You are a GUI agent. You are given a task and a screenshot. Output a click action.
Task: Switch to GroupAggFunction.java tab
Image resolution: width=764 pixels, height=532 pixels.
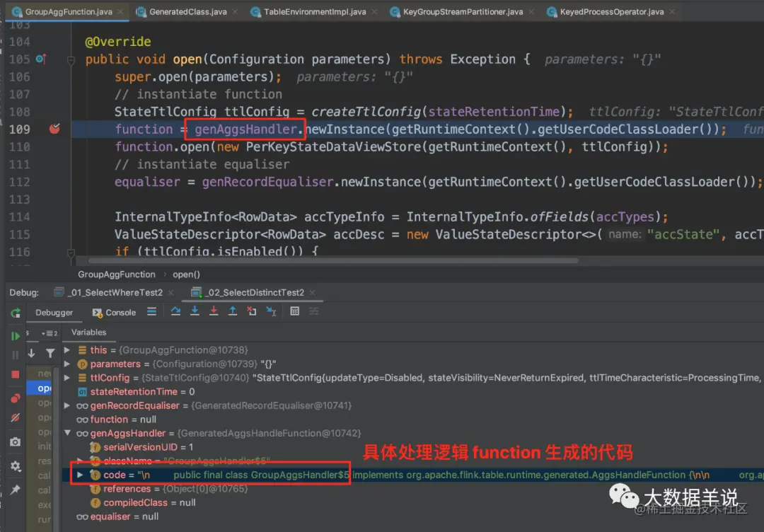click(68, 12)
